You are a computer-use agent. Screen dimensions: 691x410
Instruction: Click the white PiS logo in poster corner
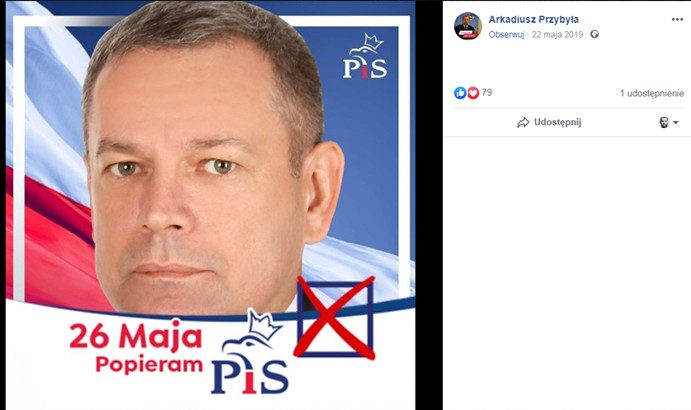[x=365, y=56]
